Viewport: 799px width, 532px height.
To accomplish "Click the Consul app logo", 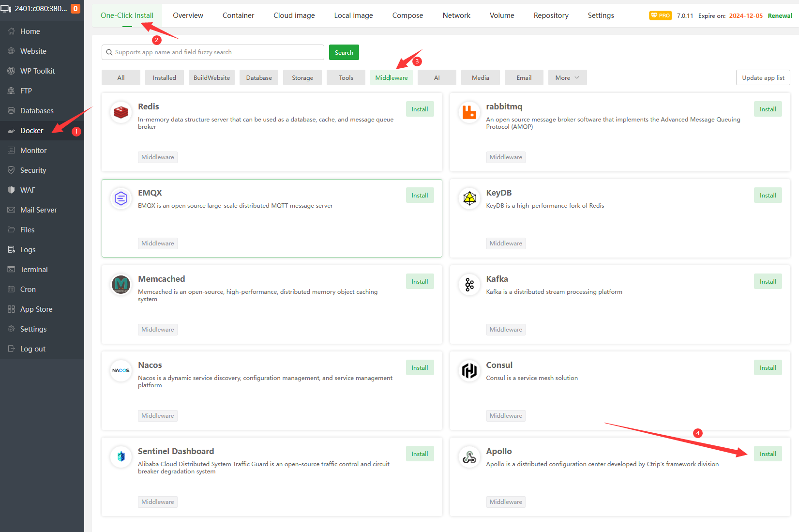I will (469, 371).
